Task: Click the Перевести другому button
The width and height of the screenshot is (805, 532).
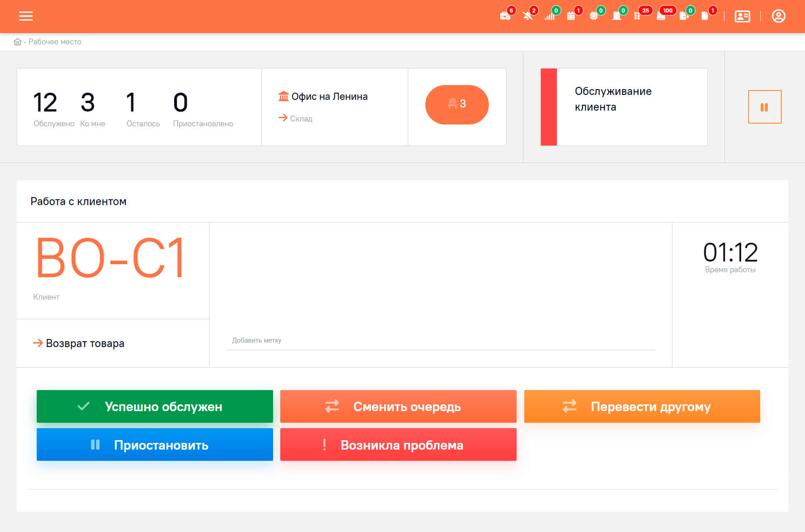Action: (642, 406)
